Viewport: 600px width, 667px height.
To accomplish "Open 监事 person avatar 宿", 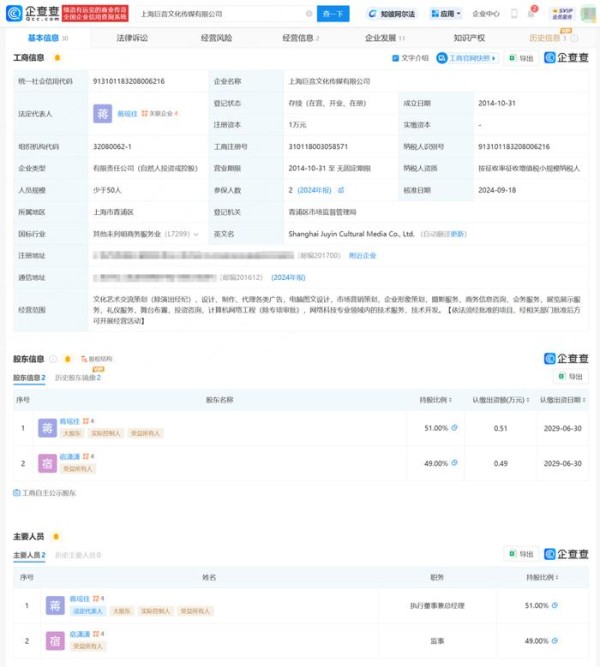I will tap(55, 641).
